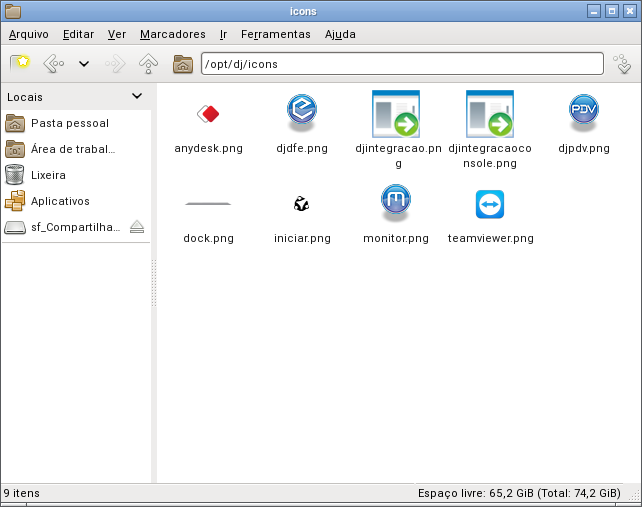Viewport: 642px width, 507px height.
Task: Open the Arquivo menu
Action: [x=29, y=34]
